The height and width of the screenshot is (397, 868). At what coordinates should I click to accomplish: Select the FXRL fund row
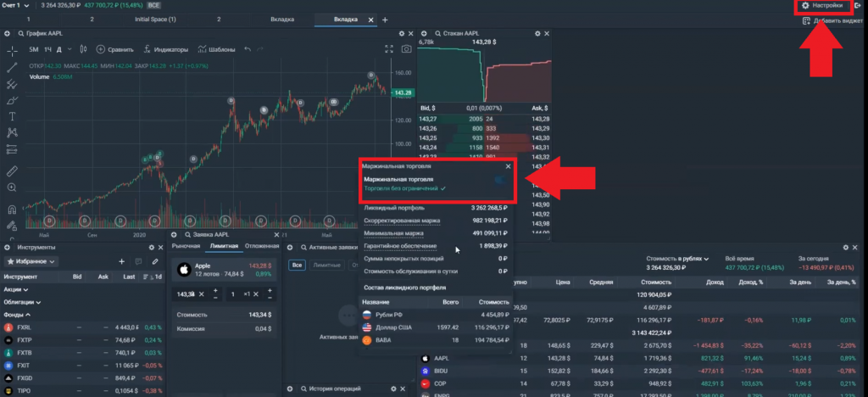[x=83, y=327]
